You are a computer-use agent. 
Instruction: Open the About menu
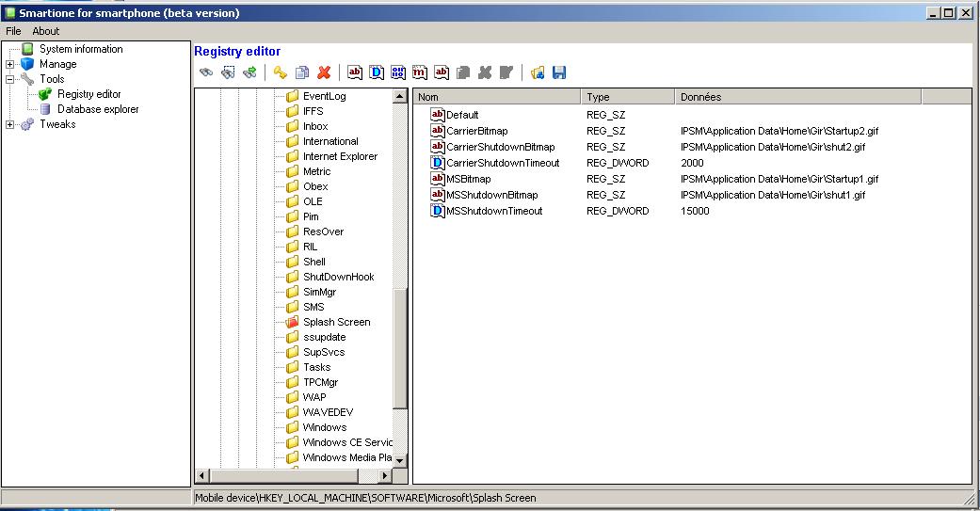pos(45,31)
